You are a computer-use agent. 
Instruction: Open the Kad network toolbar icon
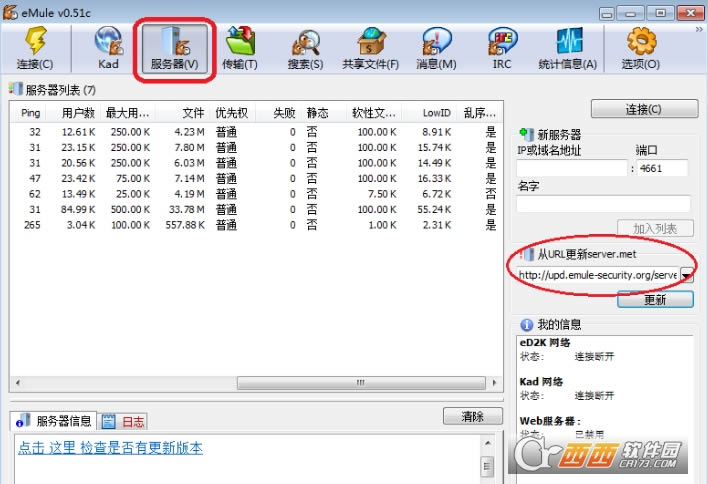point(108,48)
